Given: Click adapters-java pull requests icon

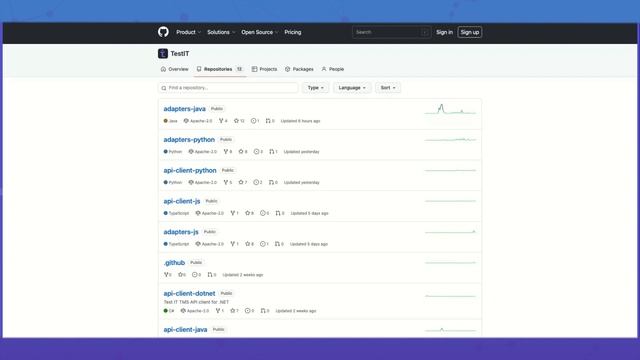Looking at the screenshot, I should coord(268,121).
